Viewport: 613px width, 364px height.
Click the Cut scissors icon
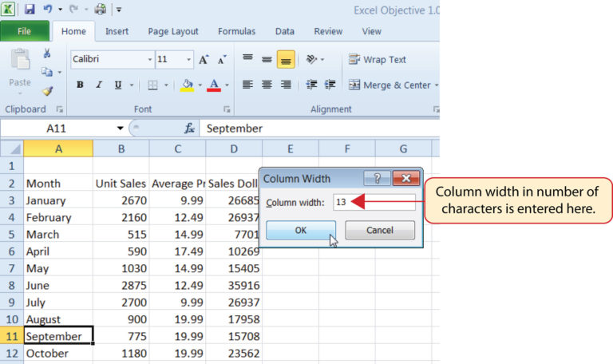point(47,53)
